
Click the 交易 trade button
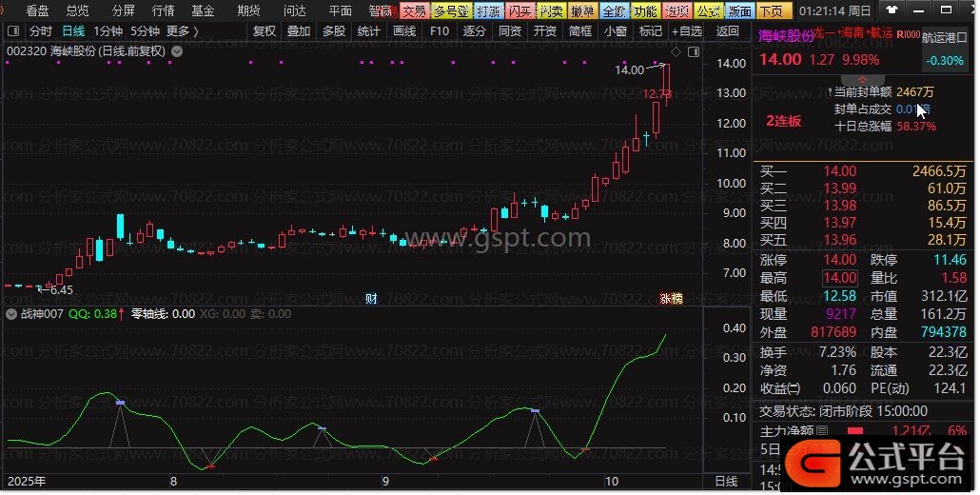[413, 10]
